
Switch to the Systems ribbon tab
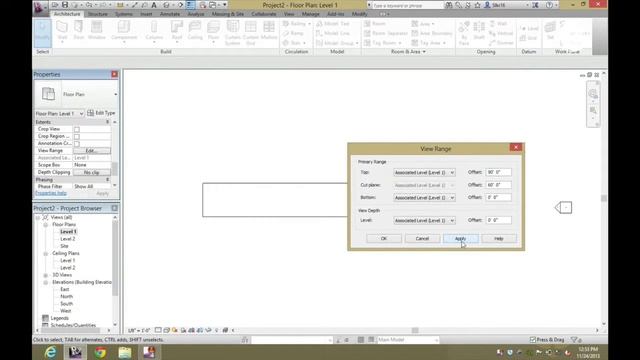pos(124,14)
